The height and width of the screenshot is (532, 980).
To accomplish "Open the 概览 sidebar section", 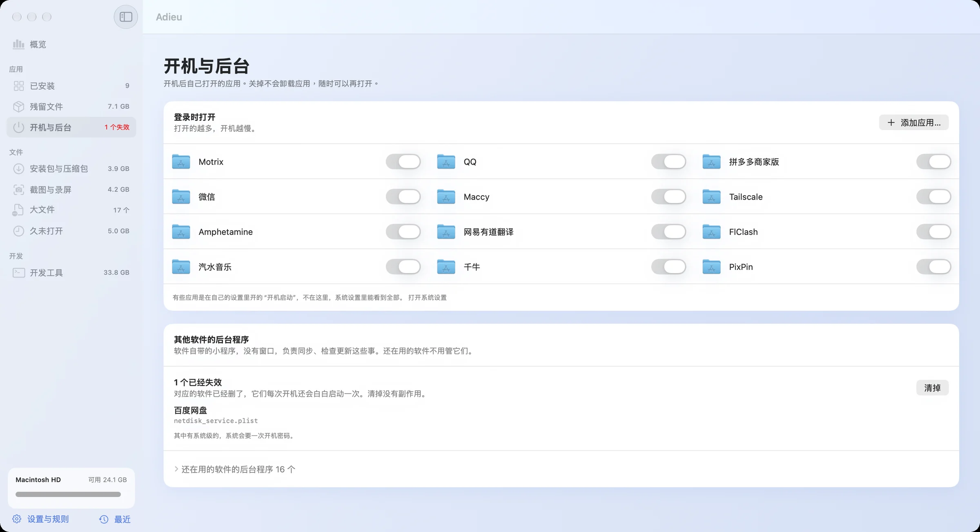I will 71,44.
